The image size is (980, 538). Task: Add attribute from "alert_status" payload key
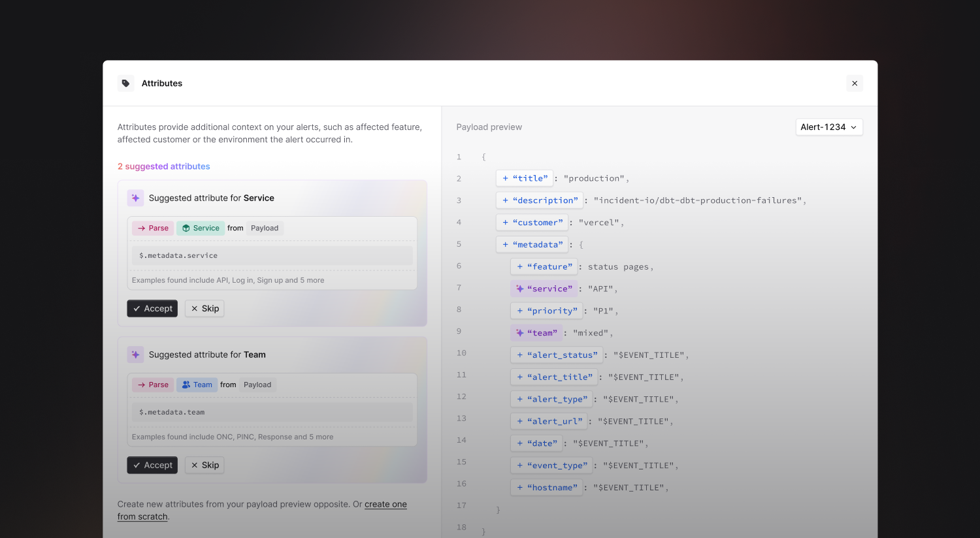[557, 355]
